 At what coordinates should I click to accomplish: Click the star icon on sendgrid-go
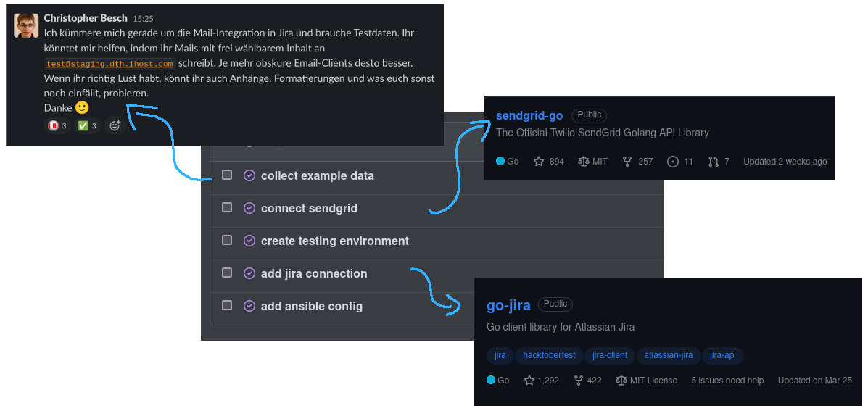pos(539,162)
